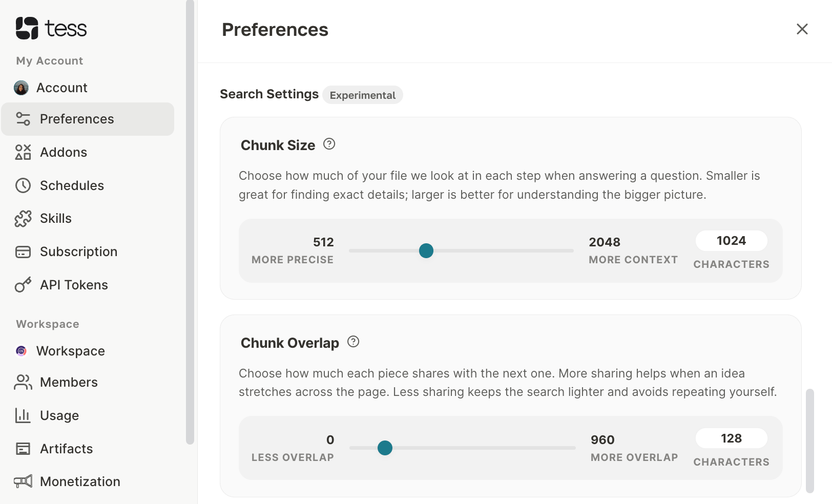The width and height of the screenshot is (832, 504).
Task: Click the tess logo icon
Action: point(27,28)
